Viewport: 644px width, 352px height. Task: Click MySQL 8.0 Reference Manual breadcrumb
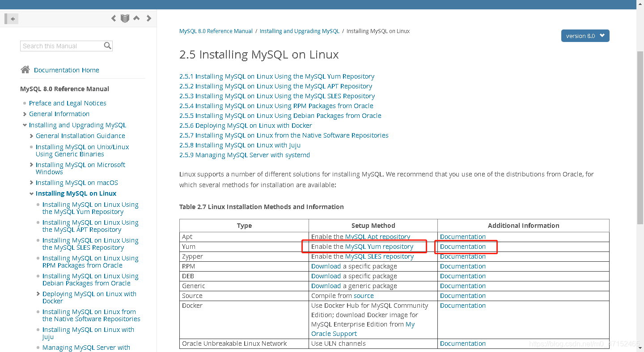[216, 31]
